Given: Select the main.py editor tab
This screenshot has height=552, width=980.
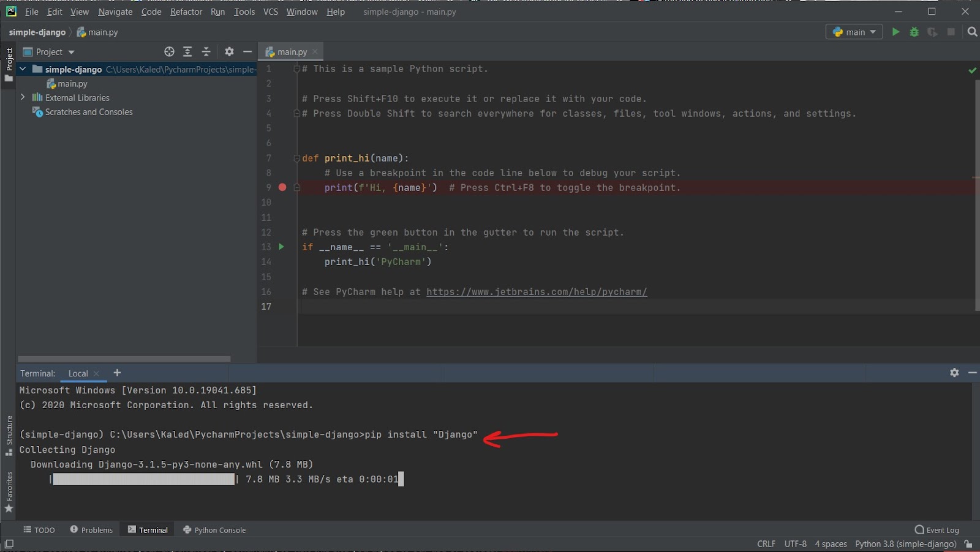Looking at the screenshot, I should 292,52.
